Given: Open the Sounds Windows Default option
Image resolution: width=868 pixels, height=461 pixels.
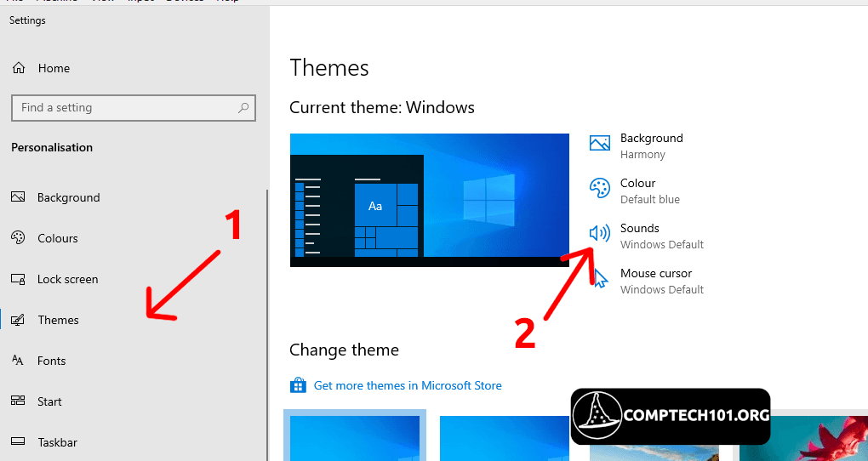Looking at the screenshot, I should coord(646,236).
